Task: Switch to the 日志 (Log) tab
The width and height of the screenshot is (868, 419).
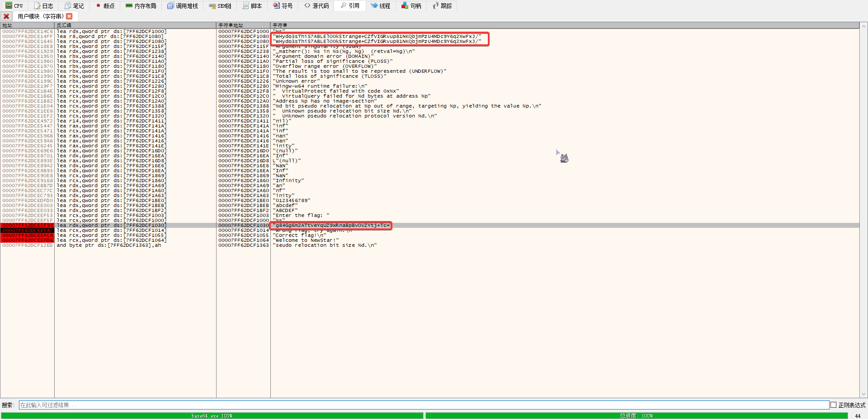Action: 44,6
